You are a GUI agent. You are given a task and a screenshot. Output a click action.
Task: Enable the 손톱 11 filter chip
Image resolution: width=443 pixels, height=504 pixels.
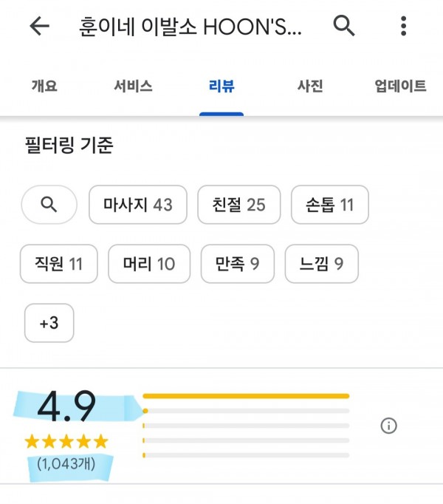[x=330, y=204]
